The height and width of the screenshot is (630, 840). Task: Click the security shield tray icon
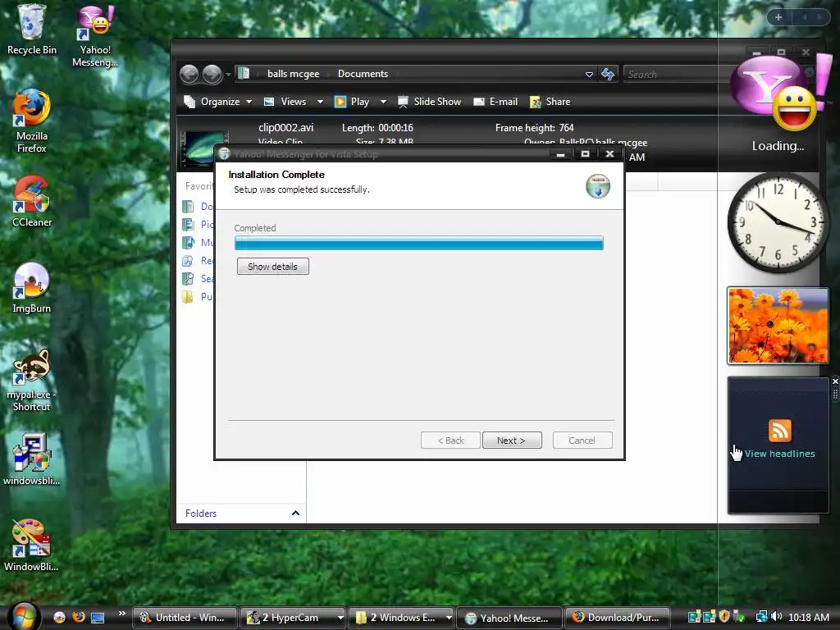coord(724,617)
